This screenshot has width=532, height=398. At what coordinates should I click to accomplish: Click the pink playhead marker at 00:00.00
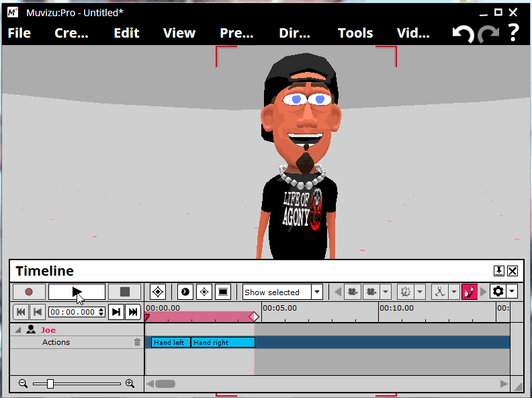click(x=147, y=317)
